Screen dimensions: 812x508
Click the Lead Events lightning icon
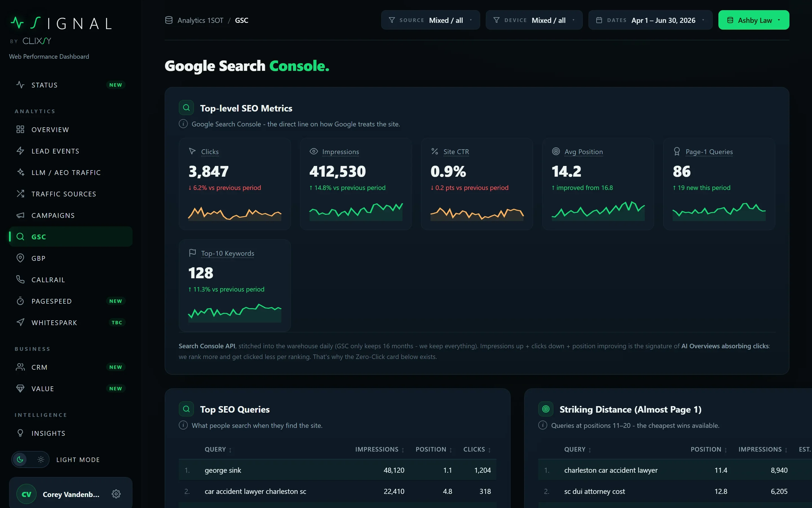(x=20, y=151)
